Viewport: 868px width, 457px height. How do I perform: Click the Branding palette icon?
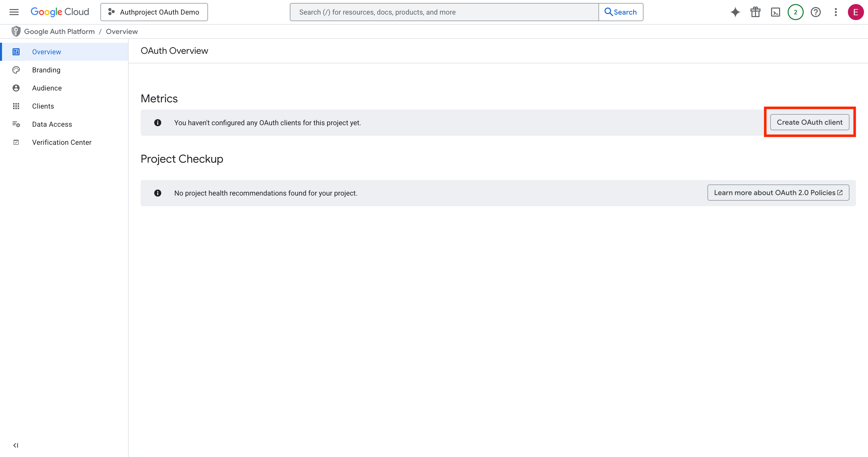pyautogui.click(x=16, y=70)
